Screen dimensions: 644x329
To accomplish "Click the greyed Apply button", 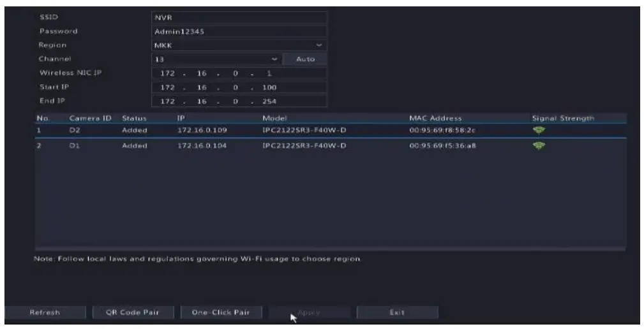I will pyautogui.click(x=309, y=312).
